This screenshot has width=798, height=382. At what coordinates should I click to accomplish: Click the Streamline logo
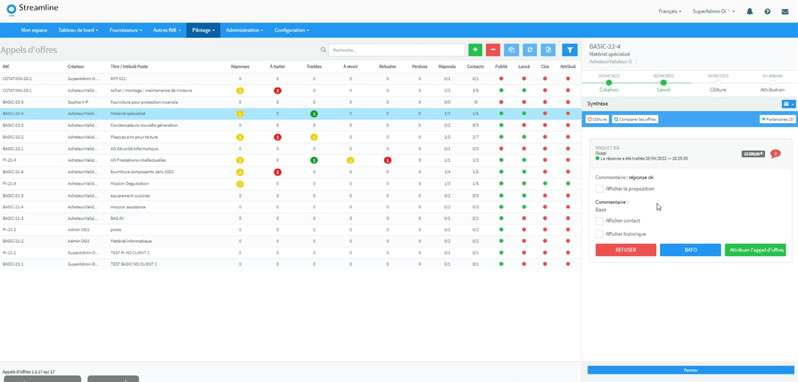32,9
